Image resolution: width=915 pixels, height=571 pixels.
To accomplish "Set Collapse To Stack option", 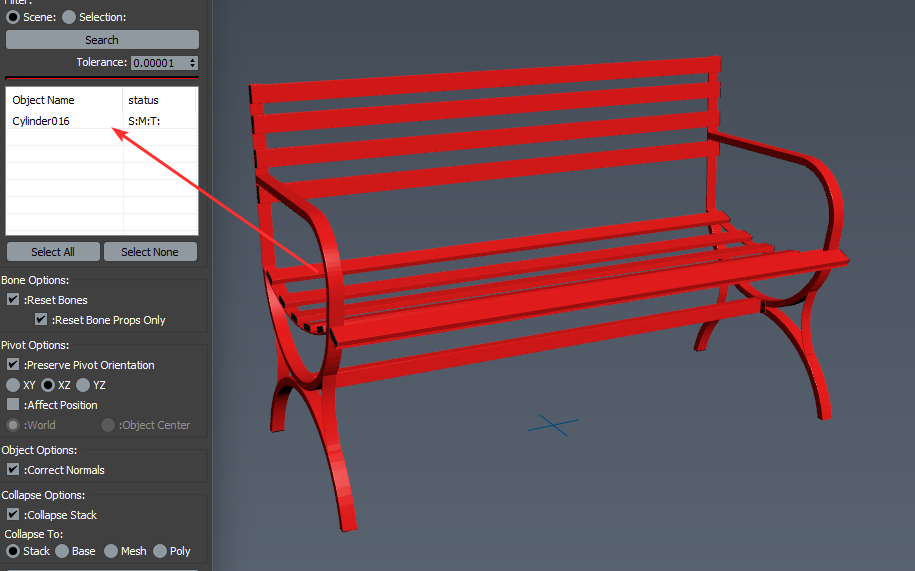I will point(13,551).
